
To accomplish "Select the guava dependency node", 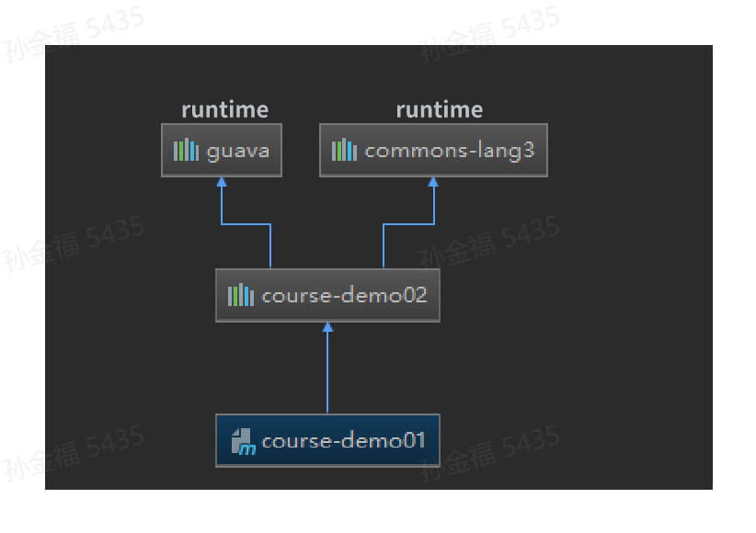I will [x=222, y=151].
